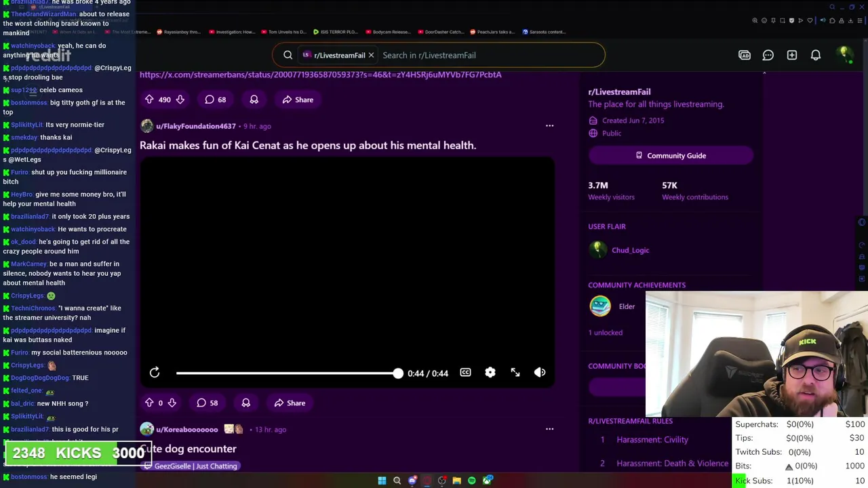
Task: Open browser easy setup menu icon
Action: click(860, 20)
